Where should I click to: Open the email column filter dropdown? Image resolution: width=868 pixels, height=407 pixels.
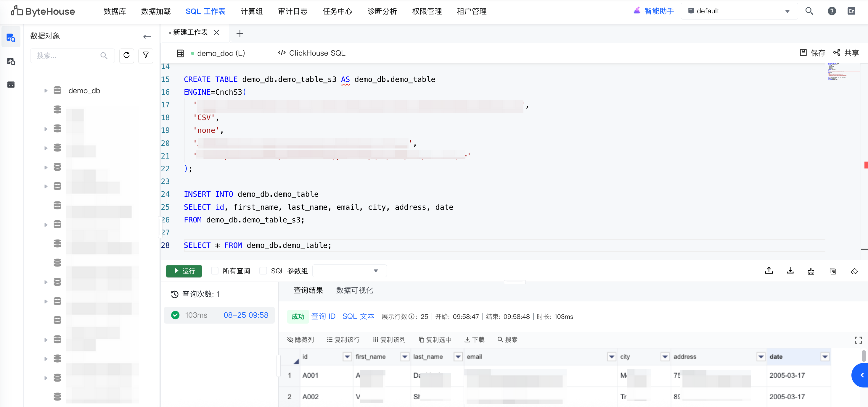pos(611,356)
